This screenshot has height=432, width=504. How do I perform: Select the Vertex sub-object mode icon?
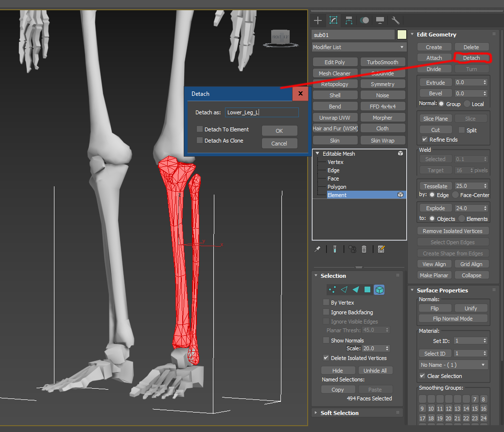[x=333, y=289]
